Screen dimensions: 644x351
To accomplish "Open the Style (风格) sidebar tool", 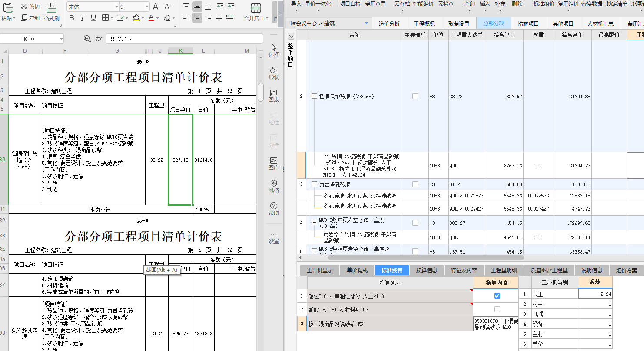I will pos(274,186).
